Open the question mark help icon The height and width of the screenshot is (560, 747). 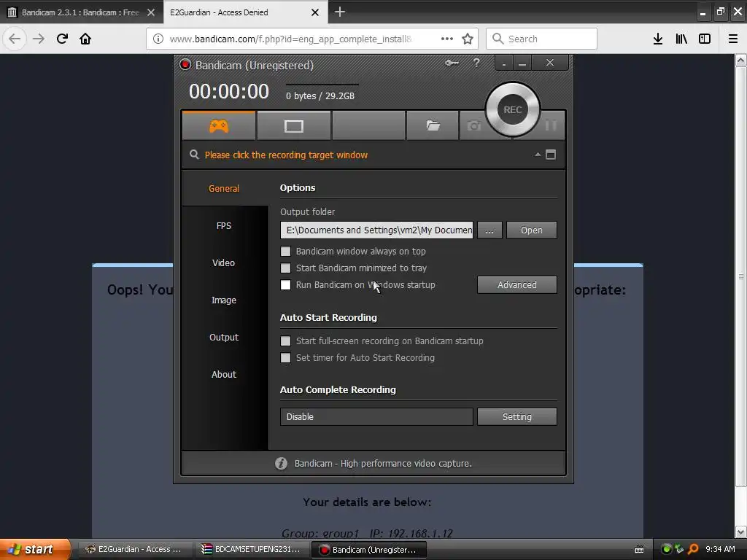476,63
